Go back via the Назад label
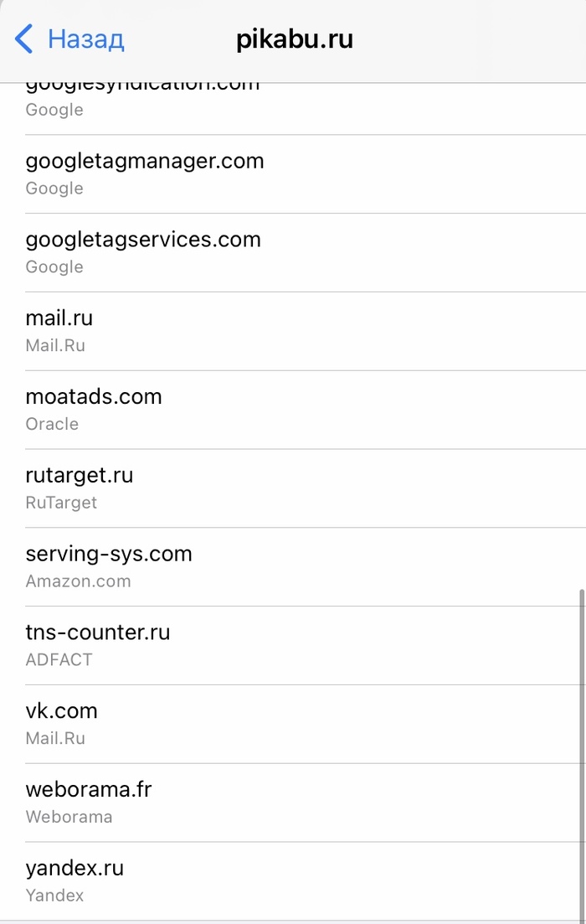The image size is (586, 924). [x=85, y=39]
